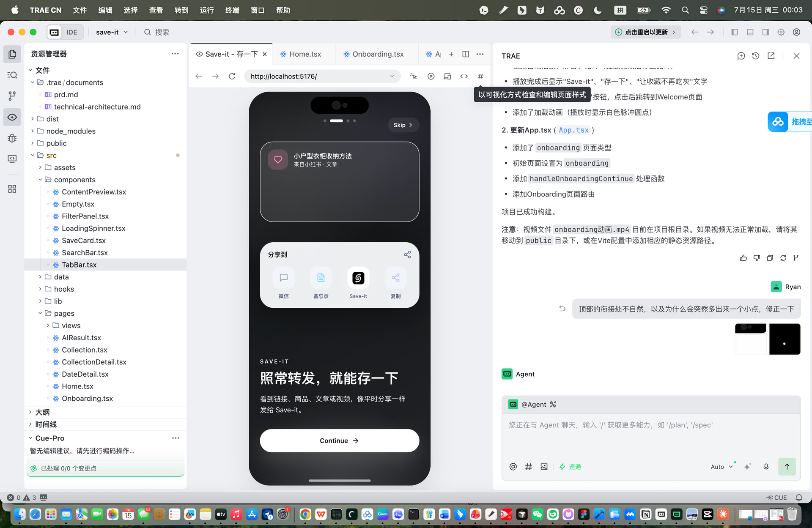Start a new chat in TRAE panel
The height and width of the screenshot is (528, 812).
click(741, 56)
